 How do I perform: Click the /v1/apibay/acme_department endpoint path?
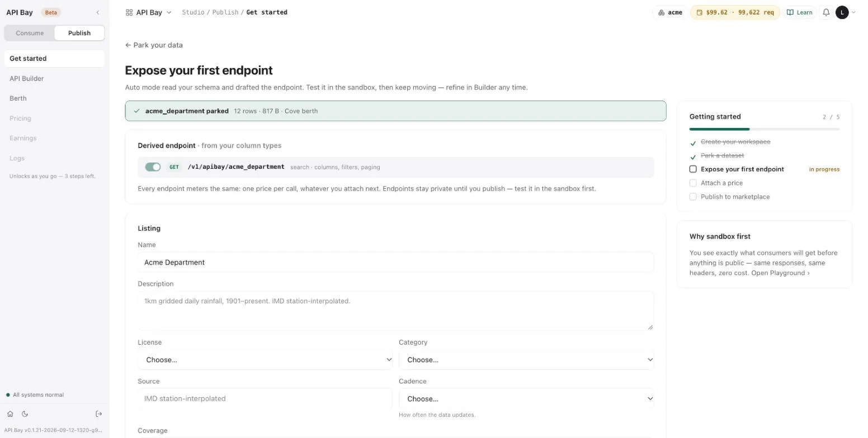236,167
